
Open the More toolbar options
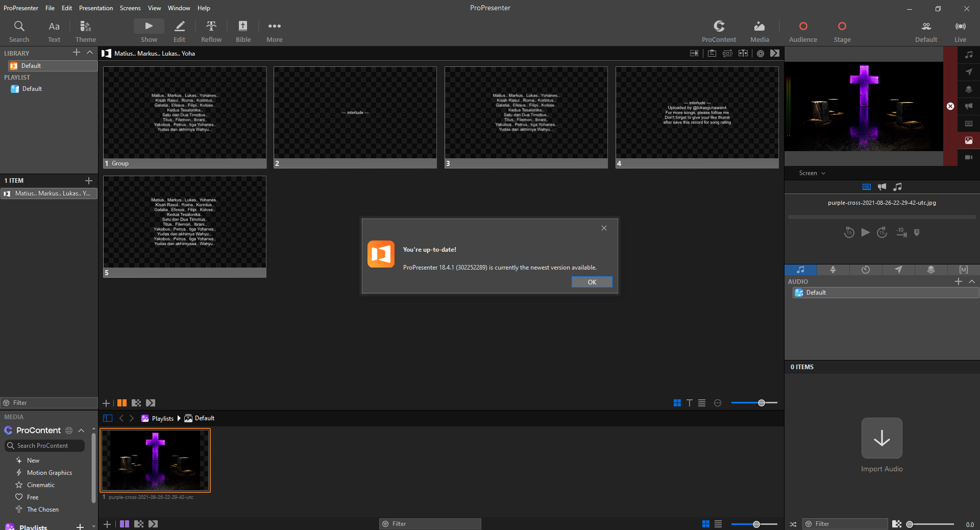click(274, 32)
